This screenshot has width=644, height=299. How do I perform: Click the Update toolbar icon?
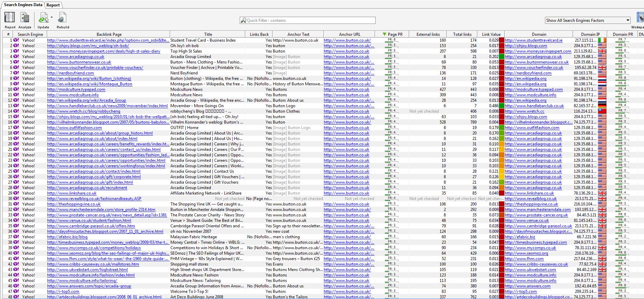(x=43, y=18)
